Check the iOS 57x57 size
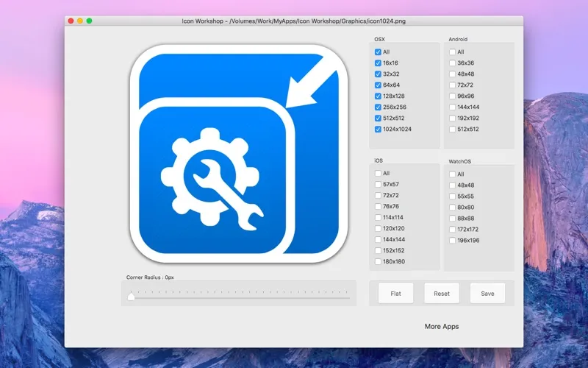The height and width of the screenshot is (368, 588). tap(378, 185)
